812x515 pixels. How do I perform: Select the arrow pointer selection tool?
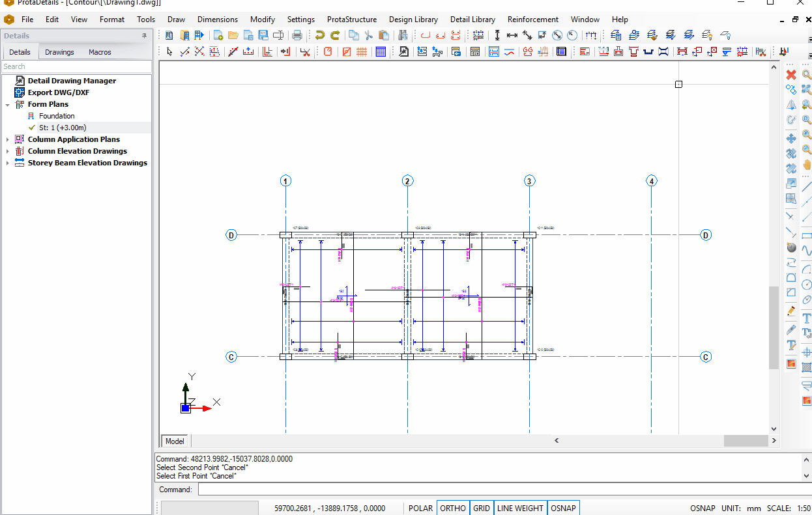[x=169, y=51]
